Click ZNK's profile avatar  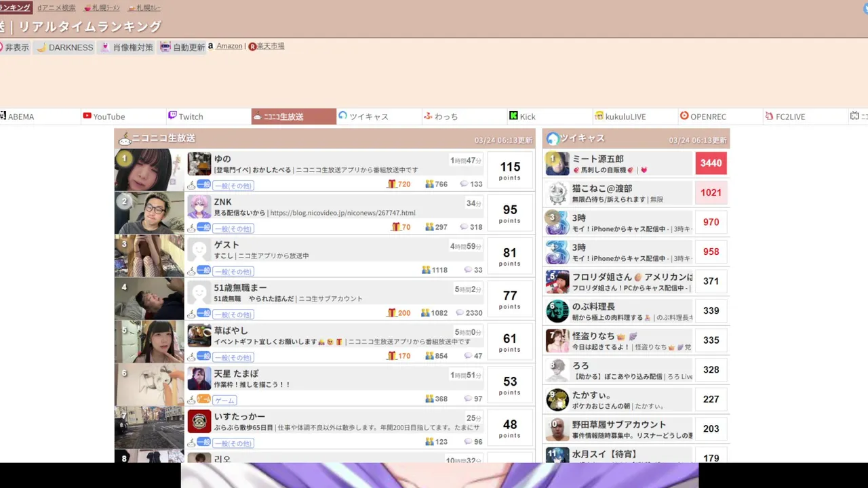pos(199,207)
